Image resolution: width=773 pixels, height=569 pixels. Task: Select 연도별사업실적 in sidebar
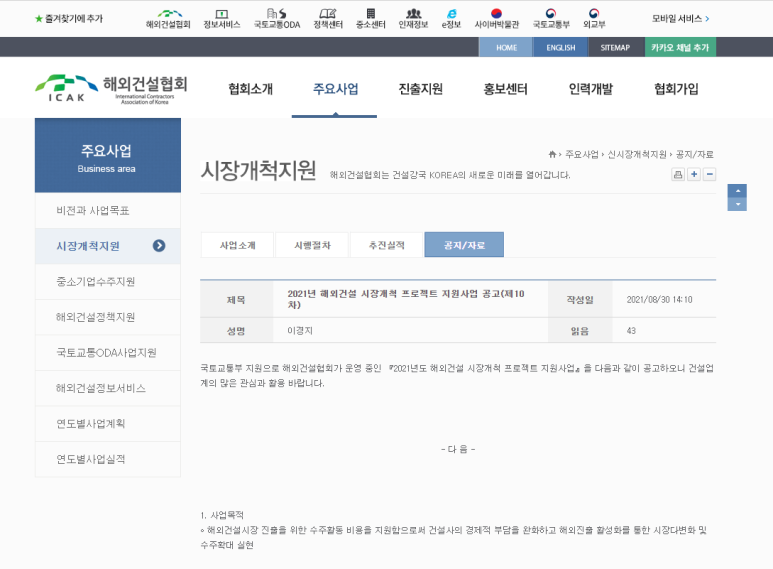point(107,459)
